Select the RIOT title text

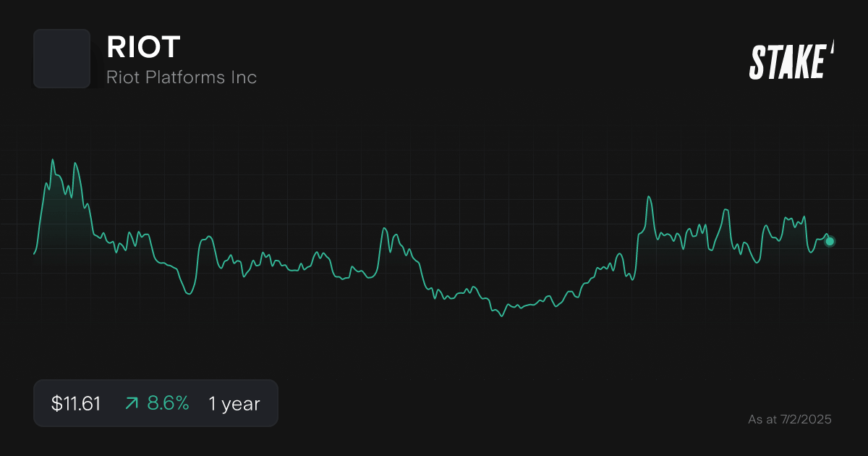pos(143,46)
